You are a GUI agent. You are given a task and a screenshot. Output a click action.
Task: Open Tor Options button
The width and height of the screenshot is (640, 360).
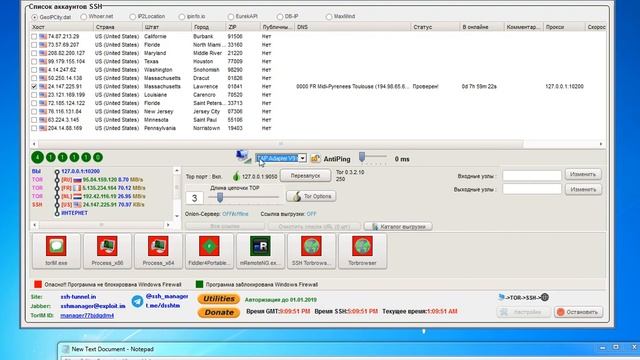(x=311, y=196)
